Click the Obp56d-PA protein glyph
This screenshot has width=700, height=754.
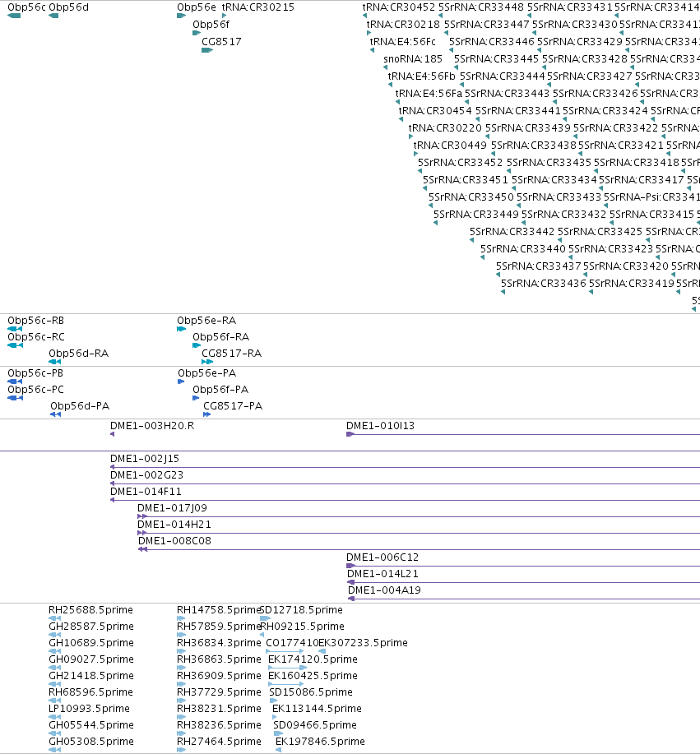pyautogui.click(x=55, y=414)
